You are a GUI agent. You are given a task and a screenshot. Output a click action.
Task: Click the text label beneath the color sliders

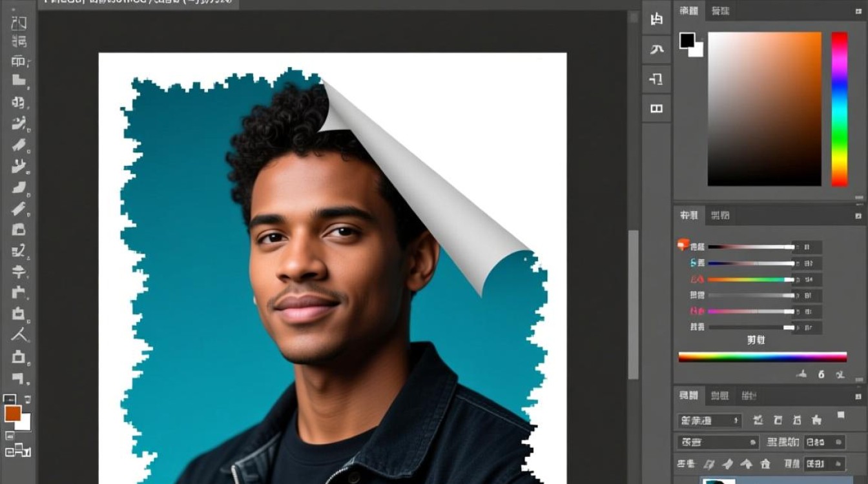(756, 340)
